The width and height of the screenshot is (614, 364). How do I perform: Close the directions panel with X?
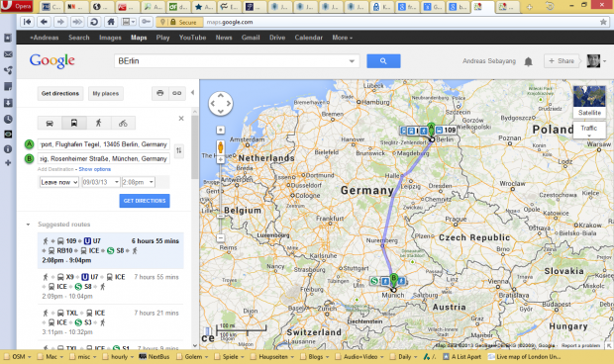point(181,118)
